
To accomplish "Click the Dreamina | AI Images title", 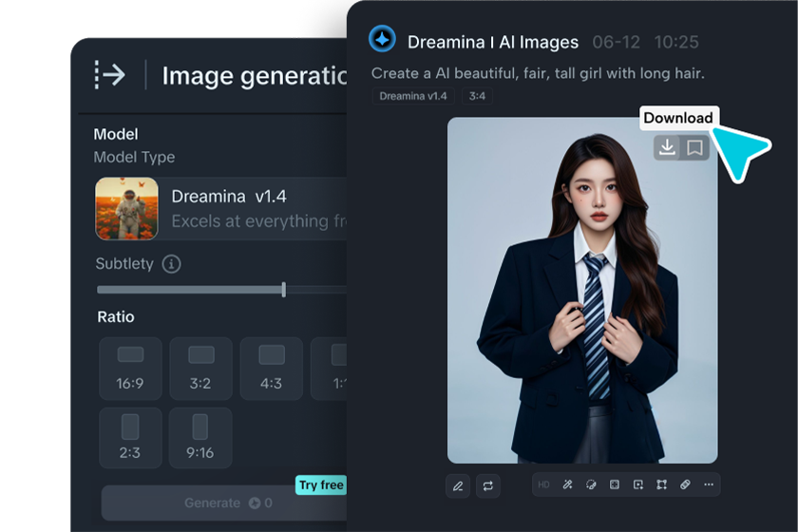I will [493, 42].
